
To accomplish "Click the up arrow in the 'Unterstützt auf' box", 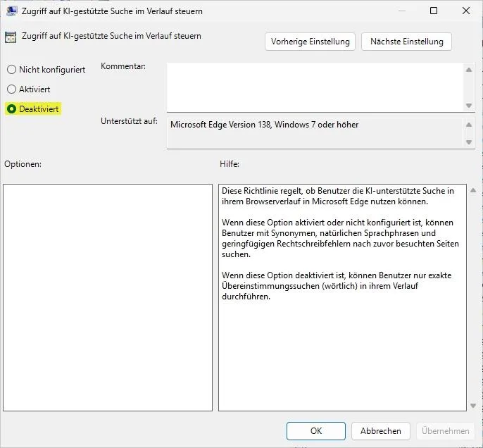I will [x=470, y=124].
